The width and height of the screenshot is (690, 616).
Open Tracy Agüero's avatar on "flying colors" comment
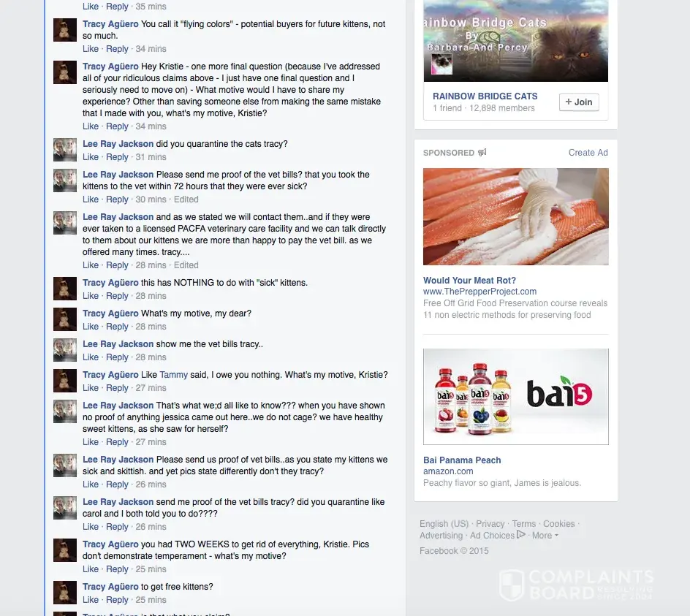(x=65, y=30)
